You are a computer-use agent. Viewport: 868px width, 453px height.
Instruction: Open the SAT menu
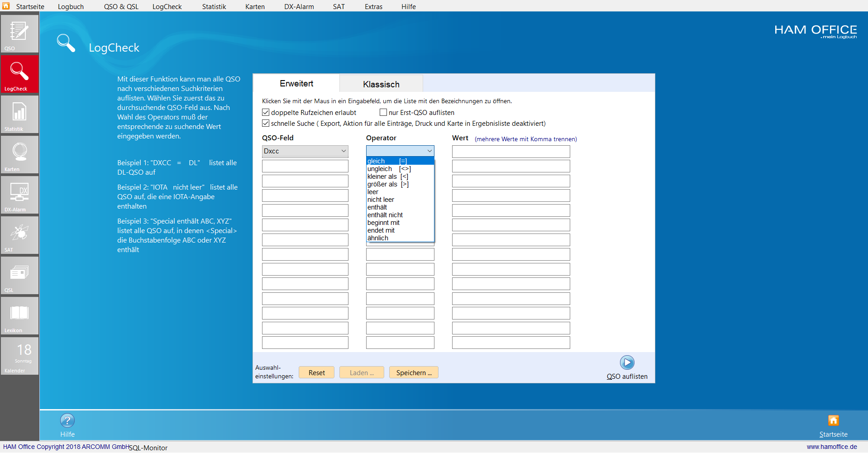click(339, 6)
